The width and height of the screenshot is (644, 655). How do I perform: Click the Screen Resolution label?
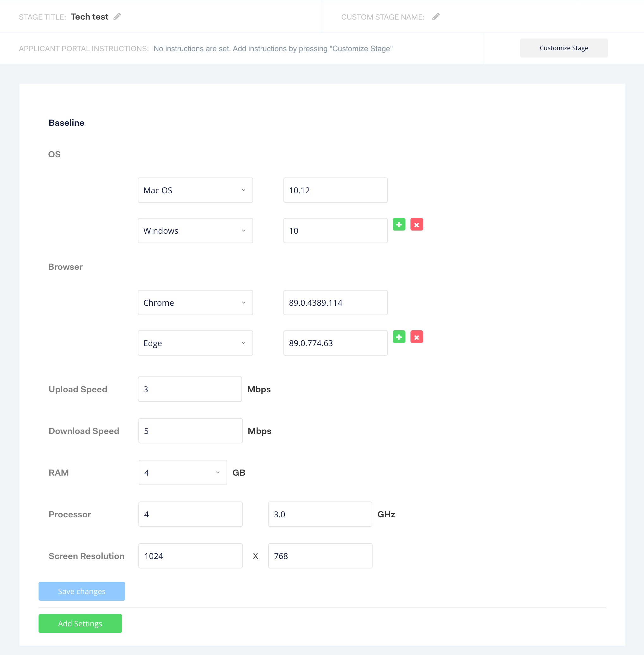(87, 556)
